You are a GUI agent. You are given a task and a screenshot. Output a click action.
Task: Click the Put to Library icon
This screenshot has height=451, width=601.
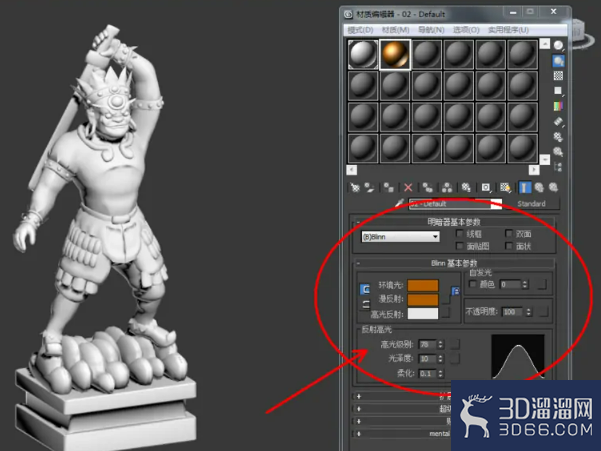[x=466, y=187]
